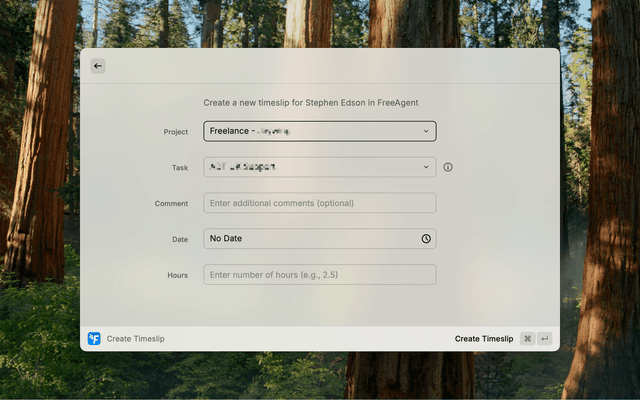The image size is (640, 400).
Task: Expand the Task dropdown chevron arrow
Action: tap(426, 167)
